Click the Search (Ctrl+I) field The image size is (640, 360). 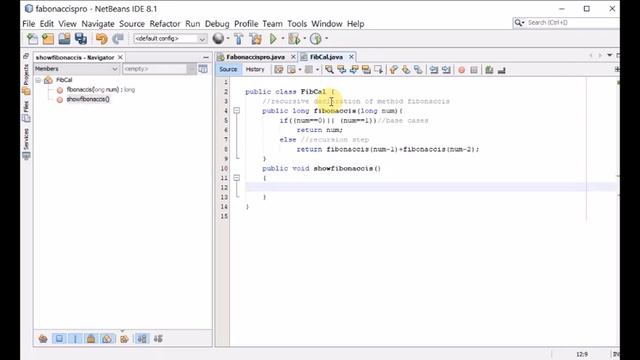(x=566, y=23)
